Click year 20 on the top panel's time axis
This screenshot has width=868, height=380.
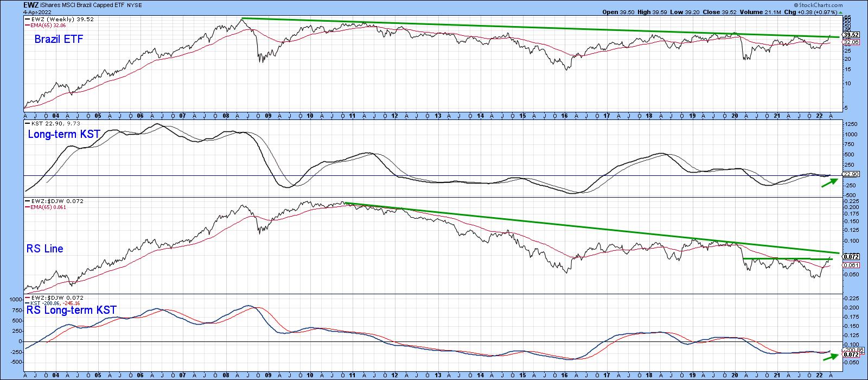pos(735,116)
